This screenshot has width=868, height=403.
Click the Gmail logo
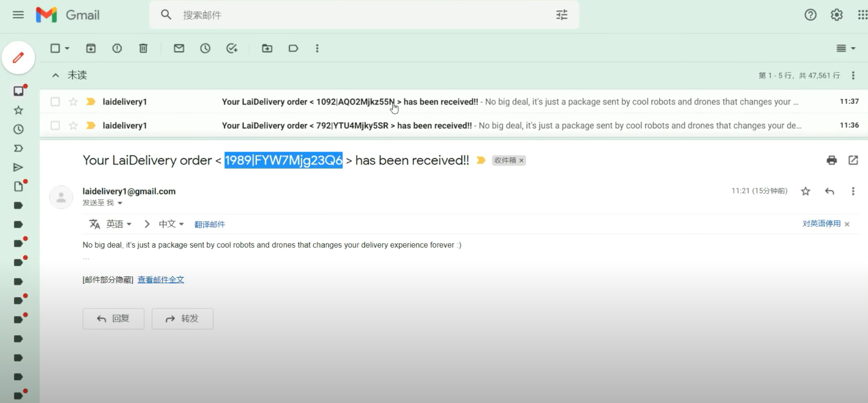coord(68,15)
